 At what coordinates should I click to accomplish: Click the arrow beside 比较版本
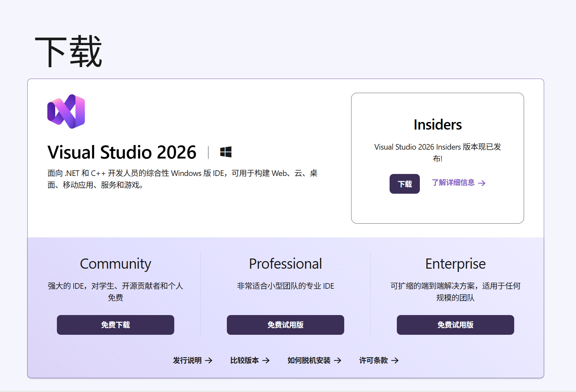266,360
